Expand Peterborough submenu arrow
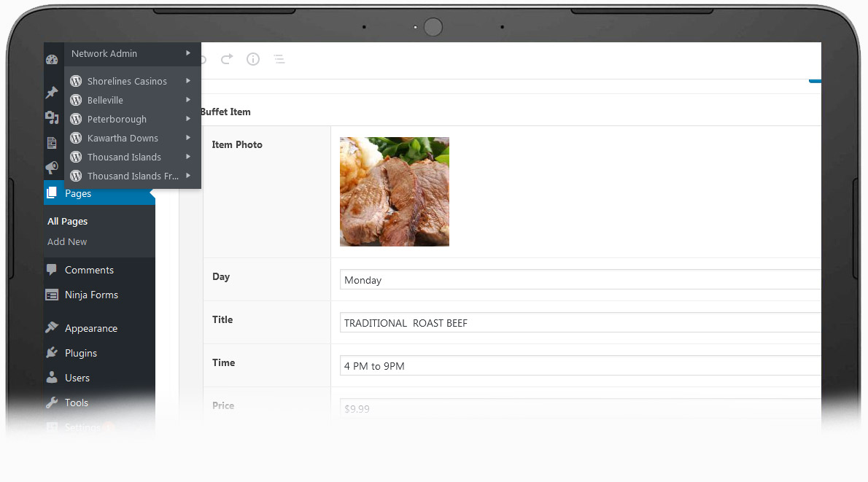 click(x=188, y=118)
